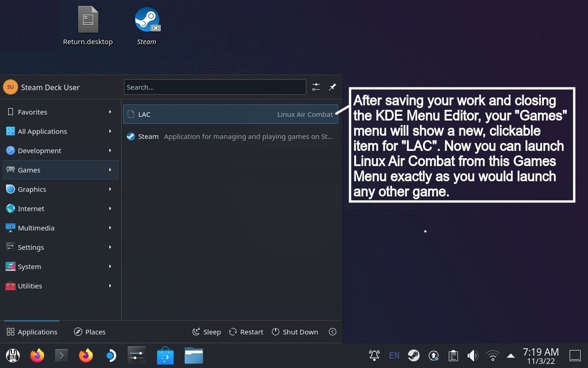Click the application launcher taskbar button
This screenshot has height=368, width=588.
pyautogui.click(x=13, y=356)
